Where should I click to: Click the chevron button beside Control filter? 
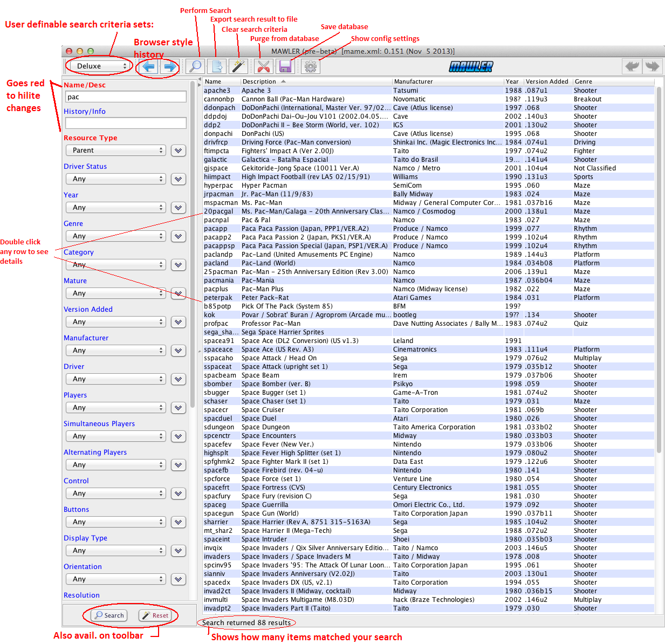tap(179, 494)
